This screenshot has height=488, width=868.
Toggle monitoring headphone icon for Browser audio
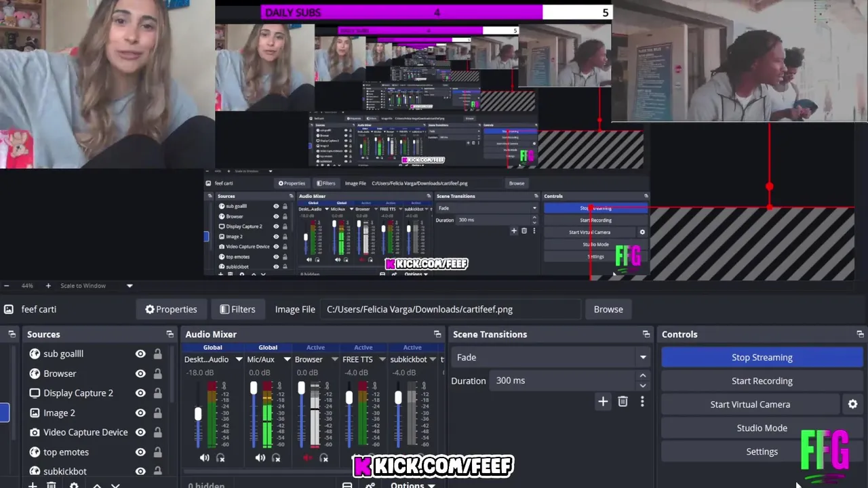(324, 458)
